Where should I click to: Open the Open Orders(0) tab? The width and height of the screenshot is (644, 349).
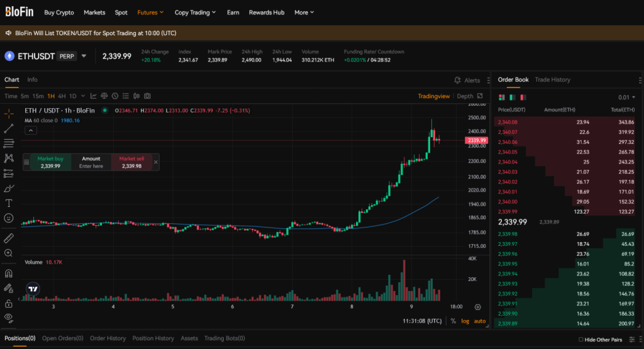click(x=62, y=338)
